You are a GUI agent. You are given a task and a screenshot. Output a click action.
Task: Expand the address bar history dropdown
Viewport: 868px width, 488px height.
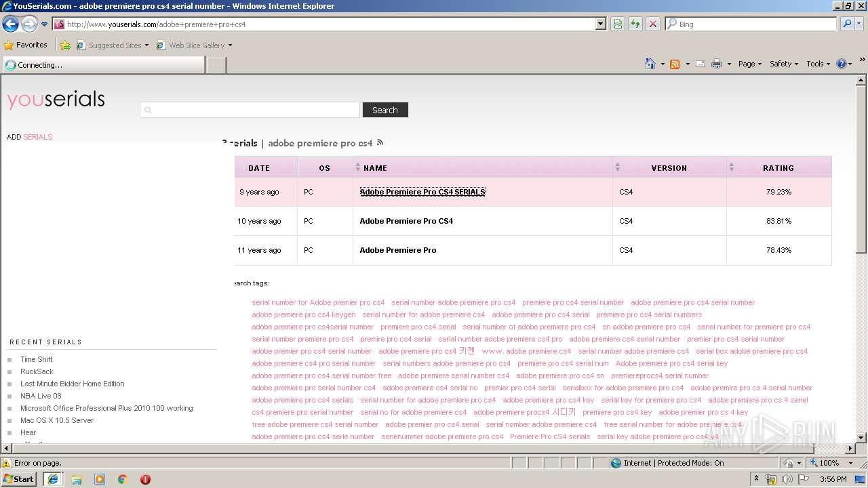[601, 24]
